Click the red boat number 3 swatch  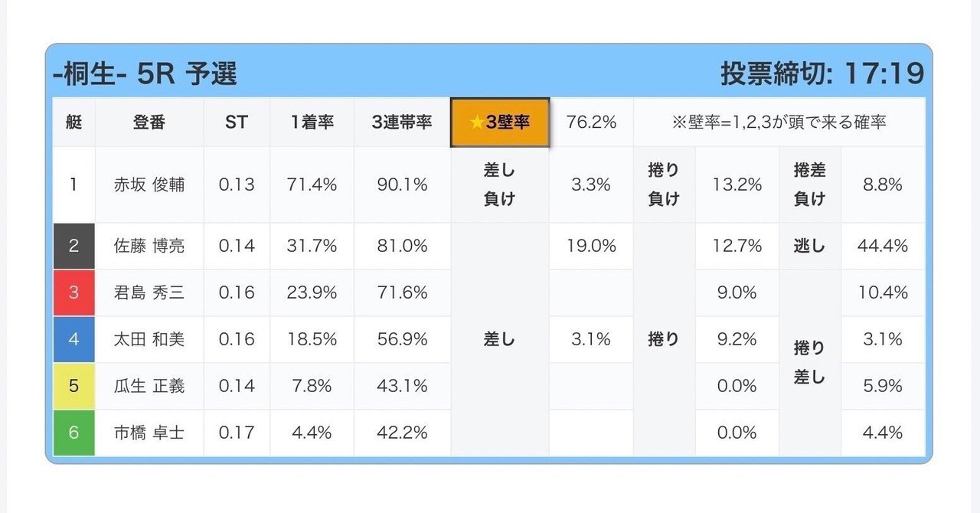73,292
